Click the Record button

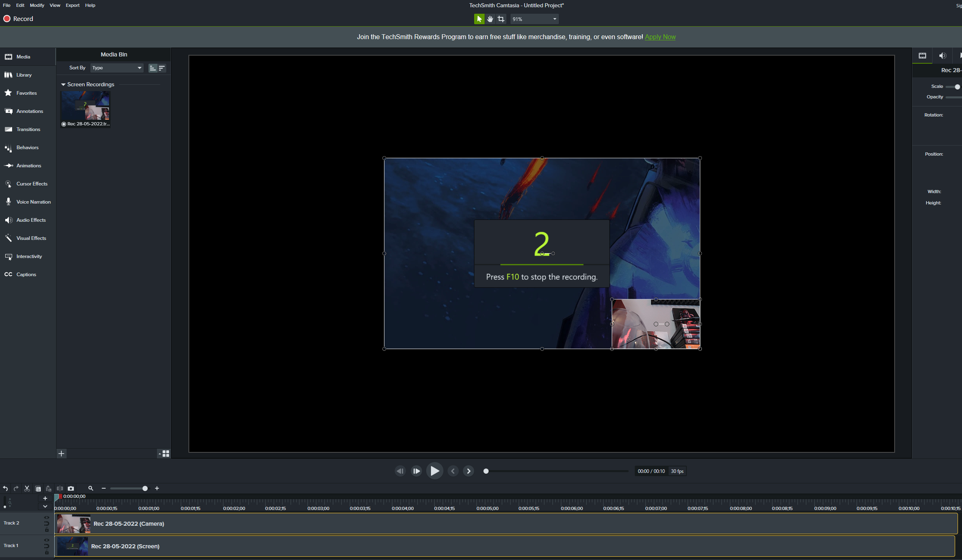pos(18,19)
